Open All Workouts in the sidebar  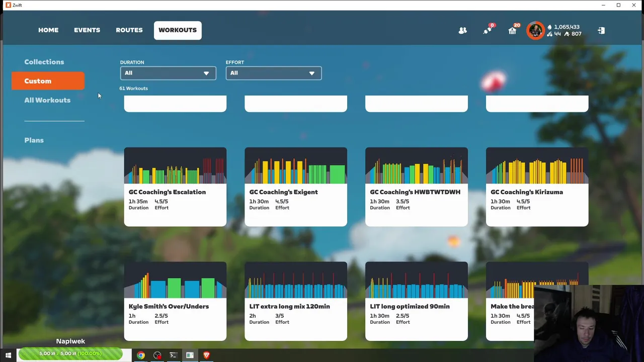click(x=47, y=100)
